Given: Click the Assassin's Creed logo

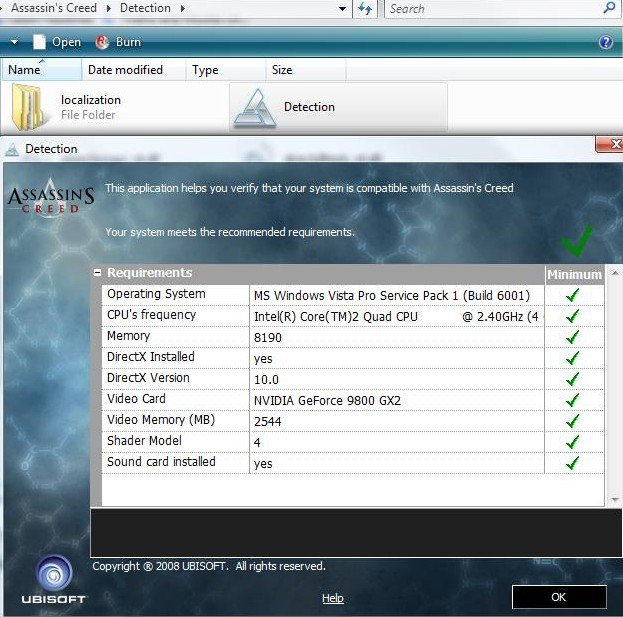Looking at the screenshot, I should coord(51,197).
